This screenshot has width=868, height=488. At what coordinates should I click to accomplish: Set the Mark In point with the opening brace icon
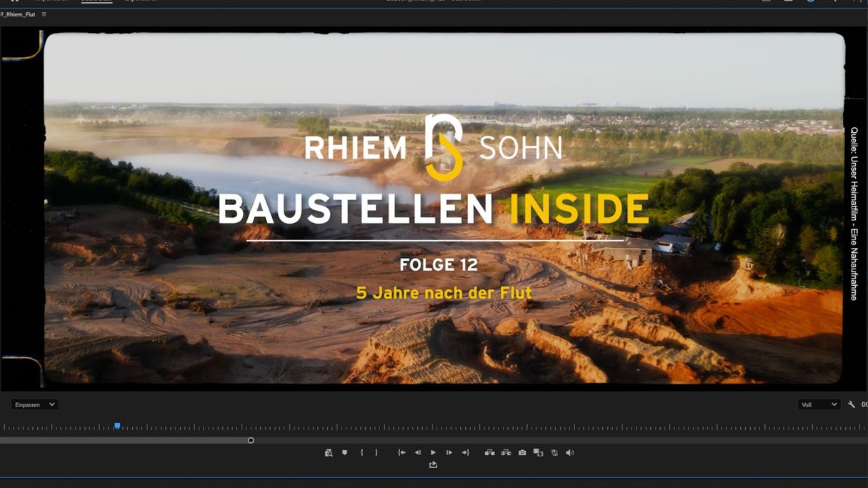(361, 453)
